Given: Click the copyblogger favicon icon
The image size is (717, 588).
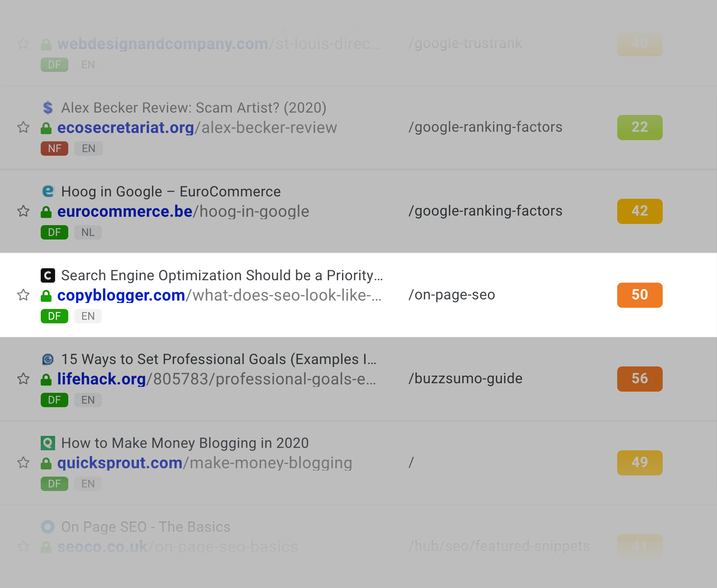Looking at the screenshot, I should coord(48,275).
